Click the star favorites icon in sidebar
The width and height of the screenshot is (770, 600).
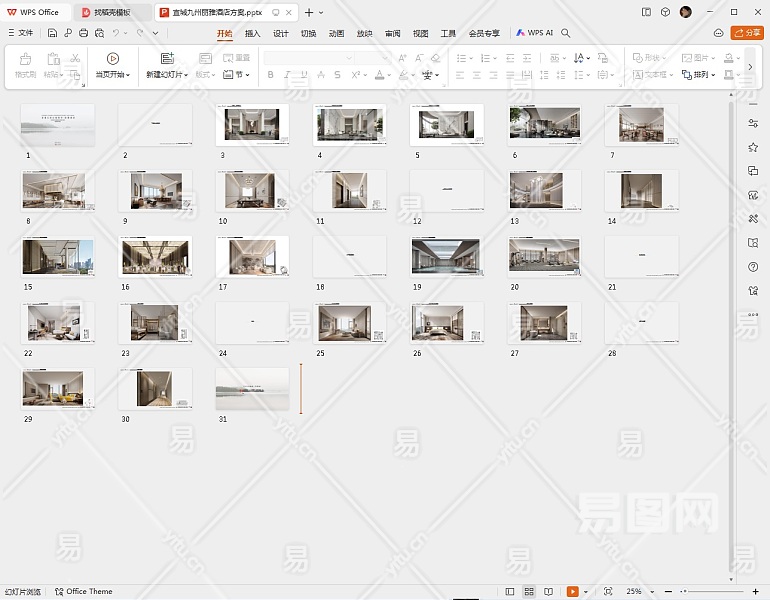(753, 147)
